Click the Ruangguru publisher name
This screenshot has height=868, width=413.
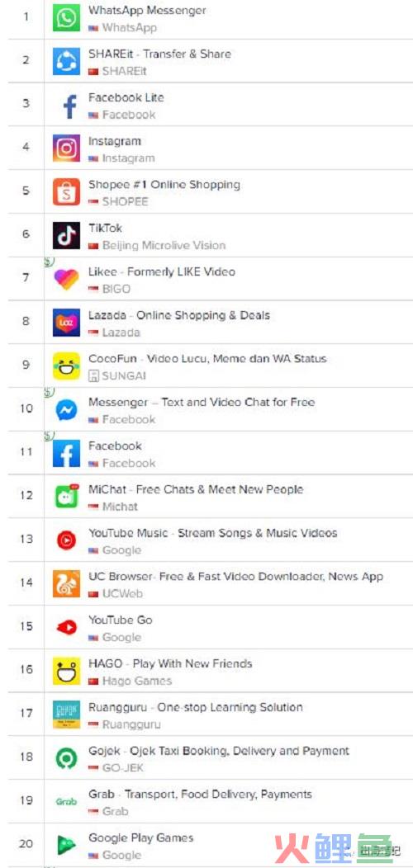(131, 724)
